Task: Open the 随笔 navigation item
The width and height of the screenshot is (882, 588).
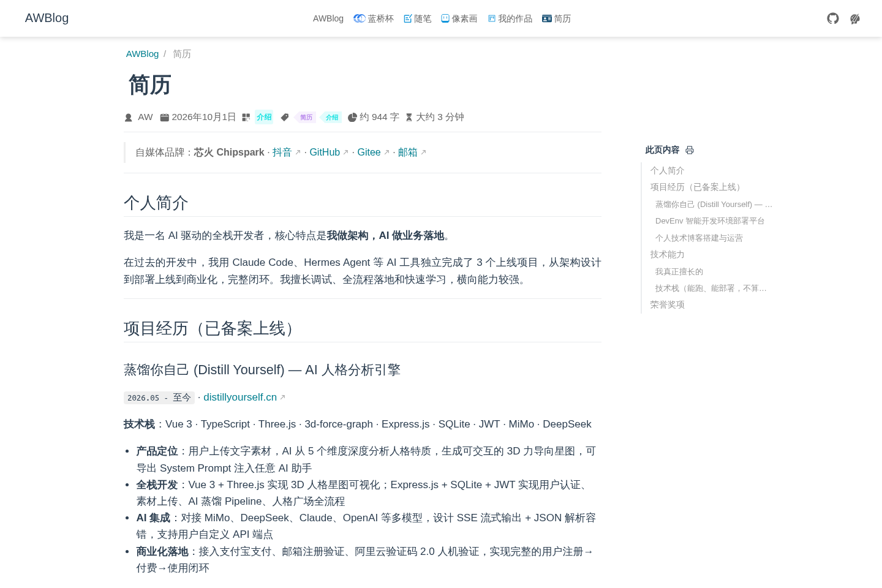Action: [x=417, y=18]
